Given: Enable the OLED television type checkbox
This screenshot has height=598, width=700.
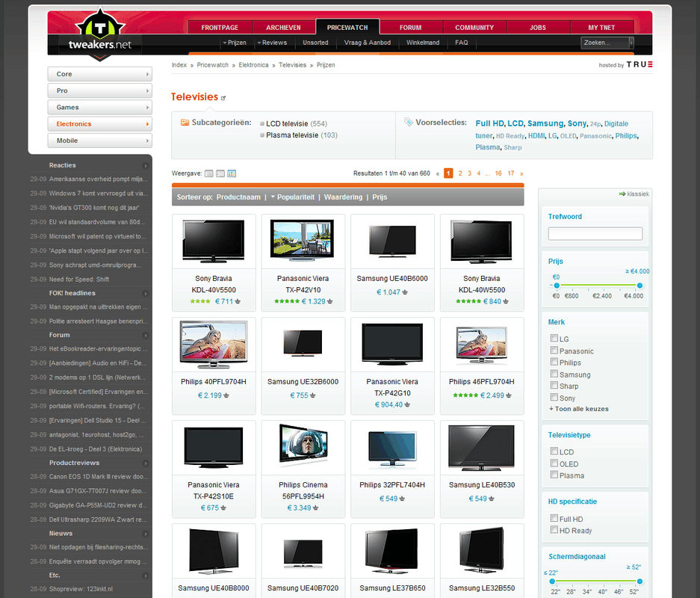Looking at the screenshot, I should point(554,463).
